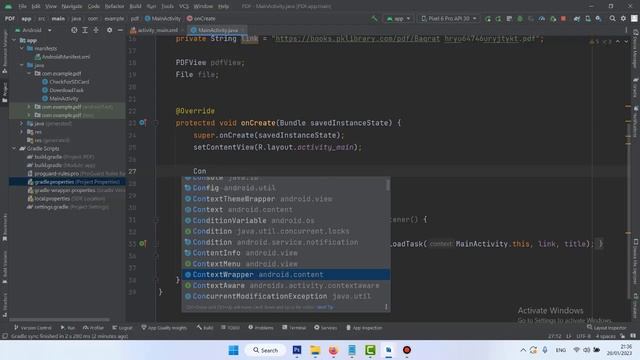Select proguard-rules.pro file in tree
Image resolution: width=640 pixels, height=360 pixels.
[76, 173]
